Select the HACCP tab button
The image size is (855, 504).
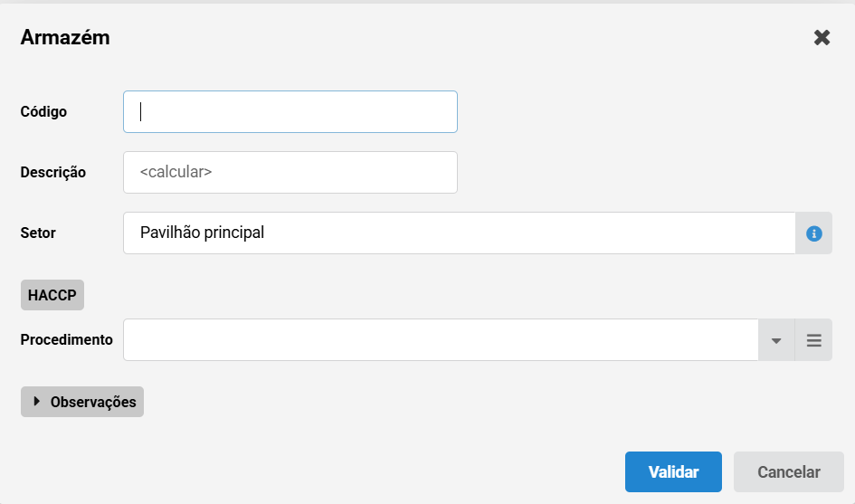pos(52,295)
